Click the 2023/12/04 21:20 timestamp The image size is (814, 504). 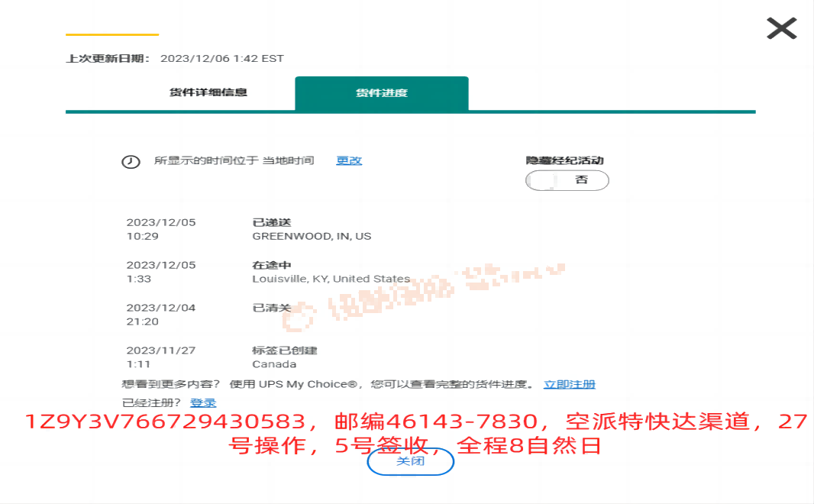click(x=161, y=315)
